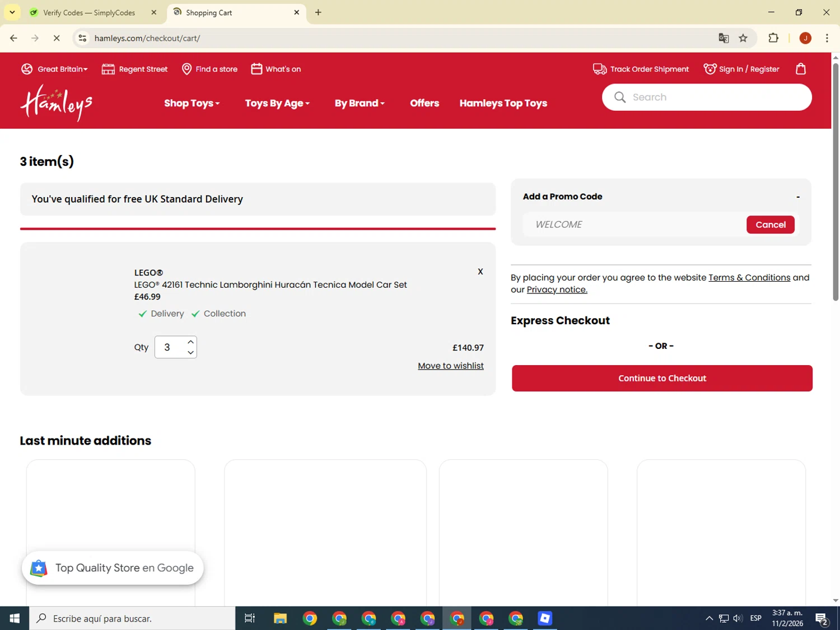Open the Shop Toys menu
The height and width of the screenshot is (630, 840).
point(192,103)
